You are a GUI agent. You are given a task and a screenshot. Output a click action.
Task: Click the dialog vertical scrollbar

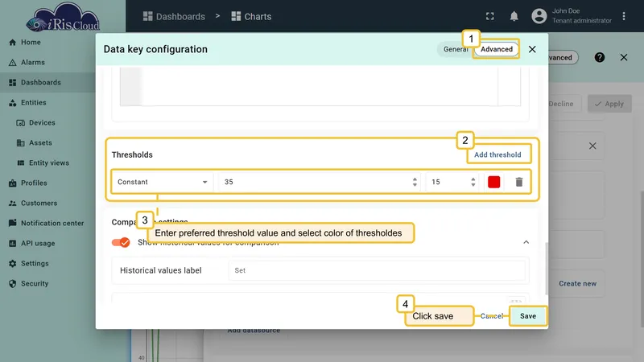547,269
